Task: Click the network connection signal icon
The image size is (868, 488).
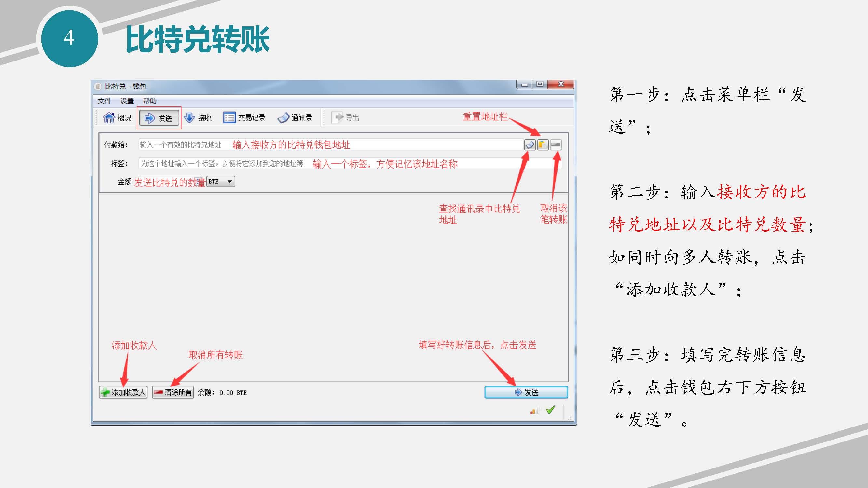Action: point(535,411)
